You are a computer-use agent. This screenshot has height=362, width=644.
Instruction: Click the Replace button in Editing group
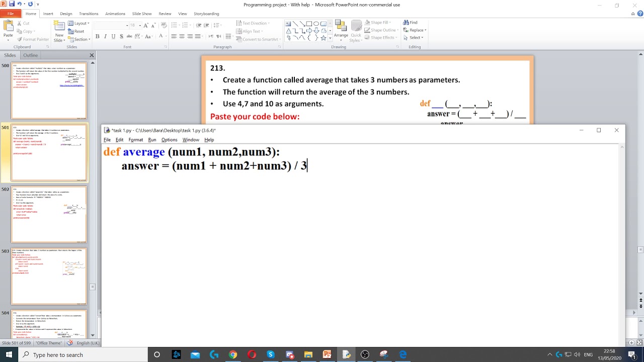[x=415, y=30]
